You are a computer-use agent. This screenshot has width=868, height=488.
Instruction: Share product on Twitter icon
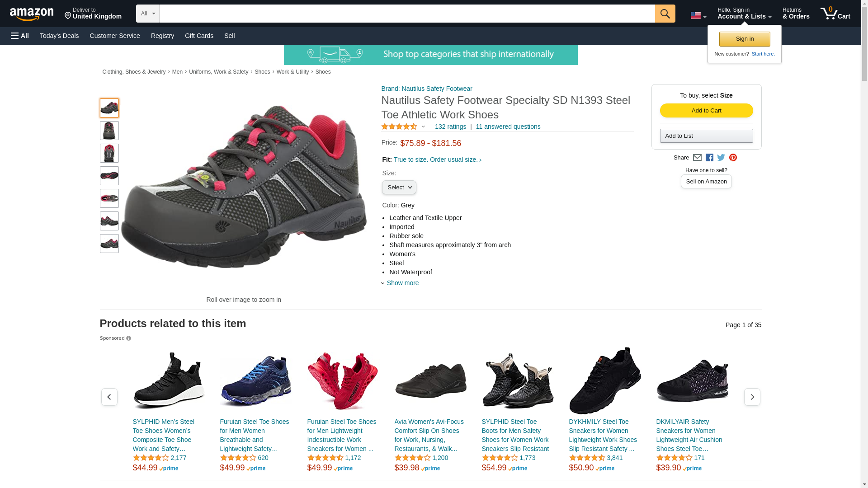[x=721, y=158]
